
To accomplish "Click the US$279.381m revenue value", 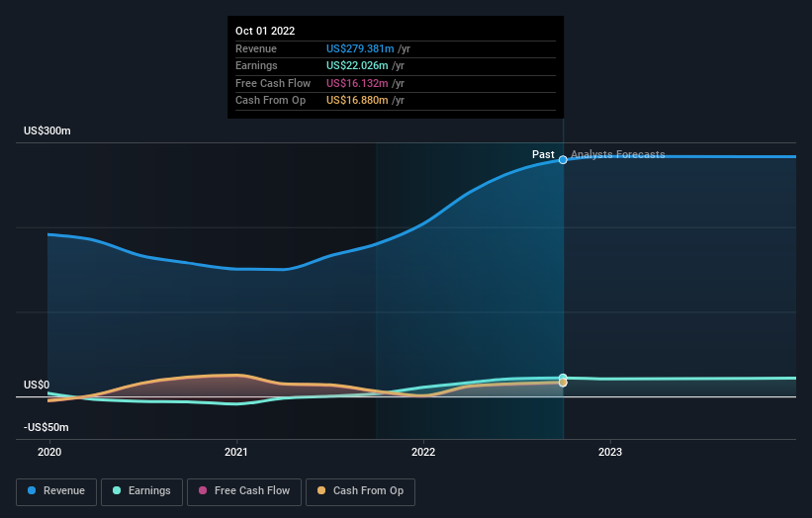I will (360, 48).
